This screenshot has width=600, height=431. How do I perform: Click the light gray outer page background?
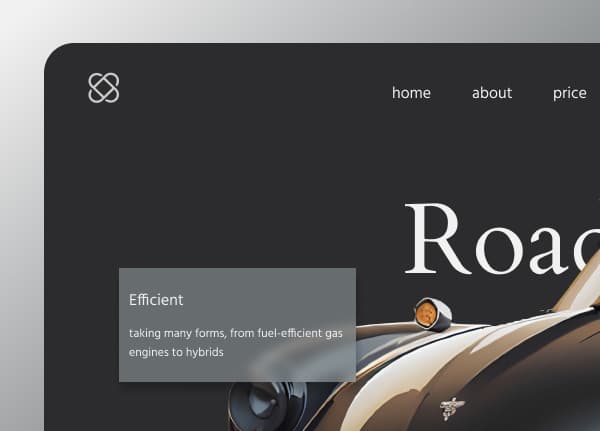tap(20, 200)
